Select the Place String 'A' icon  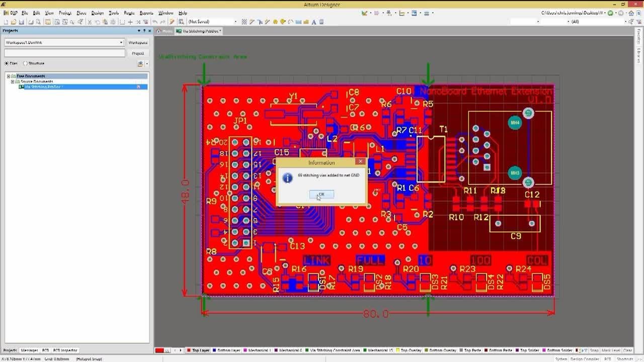coord(314,22)
